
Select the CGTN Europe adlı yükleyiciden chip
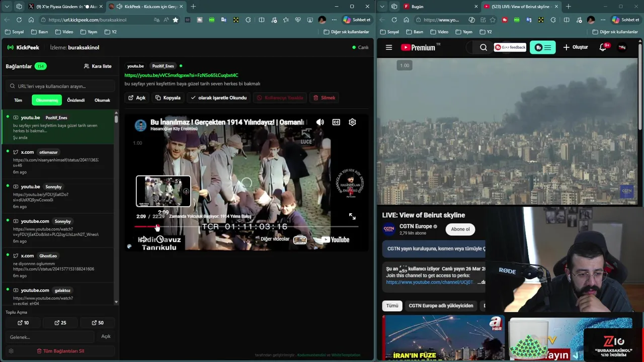[441, 306]
